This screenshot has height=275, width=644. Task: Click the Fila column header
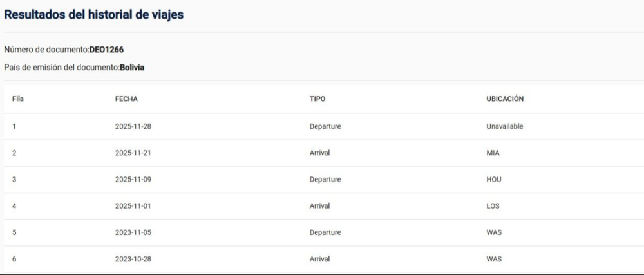18,99
